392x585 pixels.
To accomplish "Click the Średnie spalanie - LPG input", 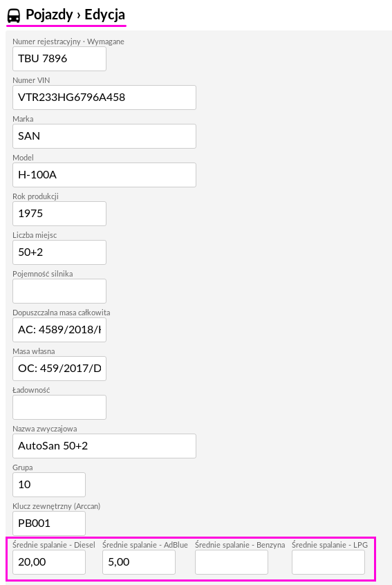I will 328,562.
